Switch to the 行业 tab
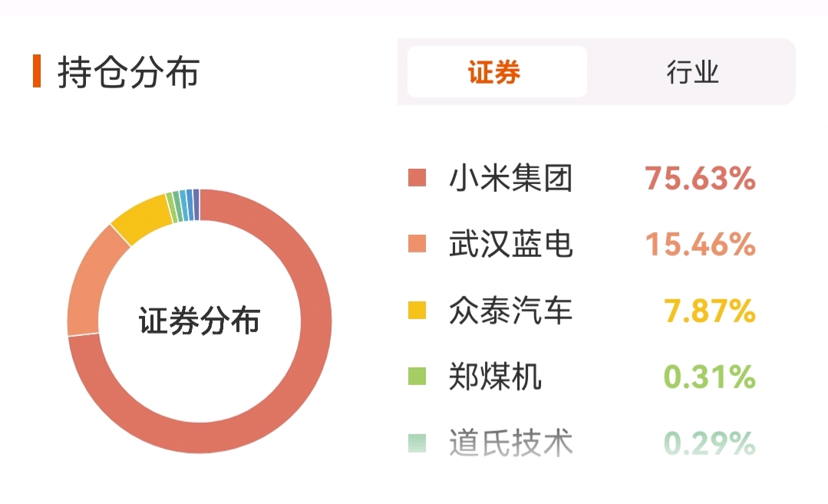828x504 pixels. [x=692, y=72]
